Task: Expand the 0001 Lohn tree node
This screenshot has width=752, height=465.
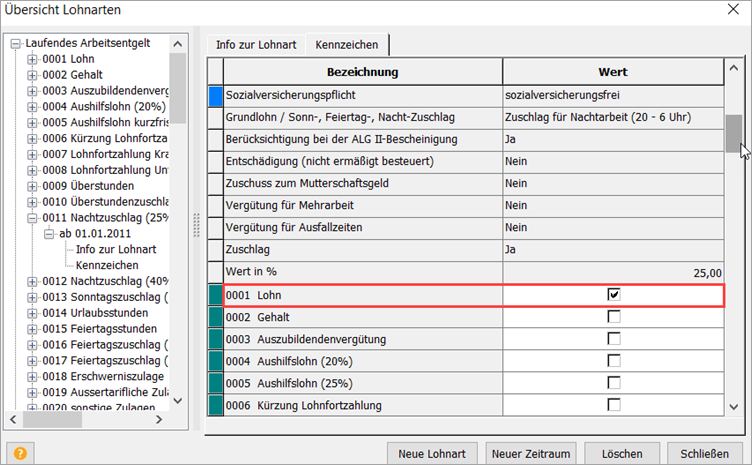Action: click(x=33, y=60)
